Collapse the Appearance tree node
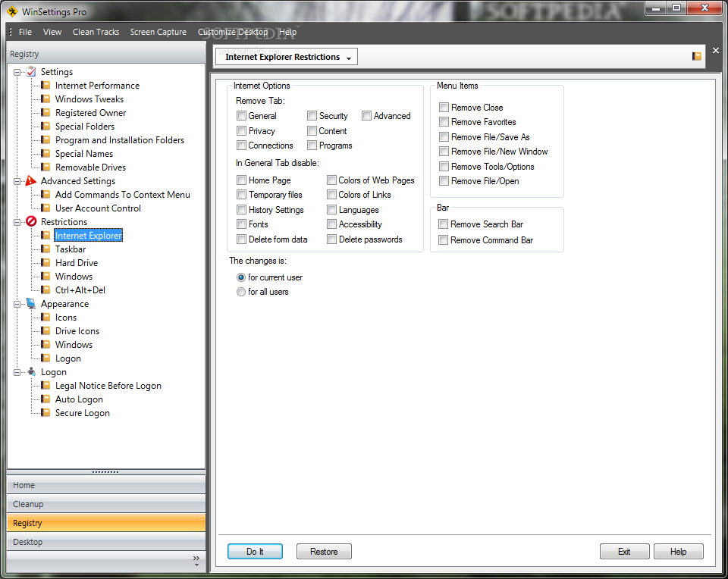This screenshot has height=579, width=728. (17, 304)
